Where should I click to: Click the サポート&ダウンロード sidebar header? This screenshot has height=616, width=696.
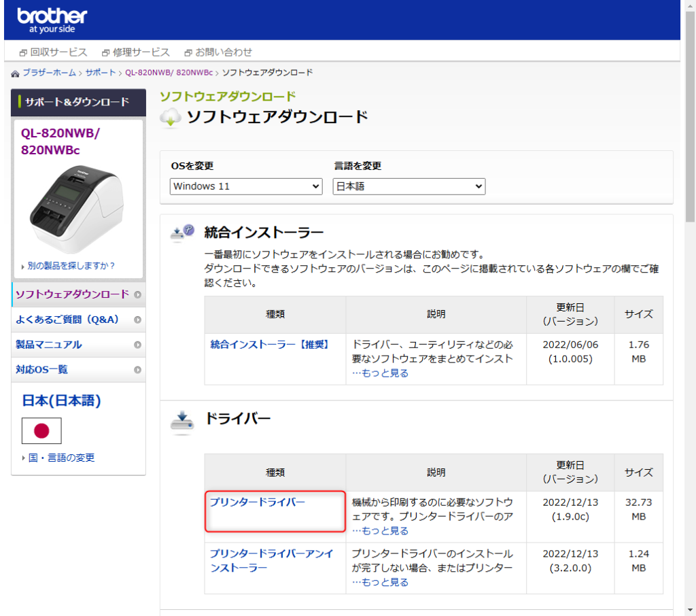(x=79, y=102)
